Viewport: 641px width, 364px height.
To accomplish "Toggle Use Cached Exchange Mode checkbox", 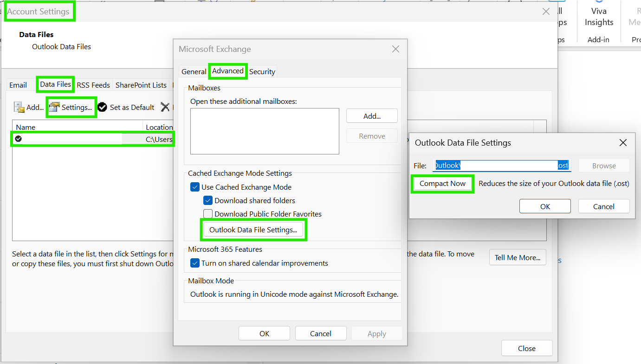I will [195, 187].
